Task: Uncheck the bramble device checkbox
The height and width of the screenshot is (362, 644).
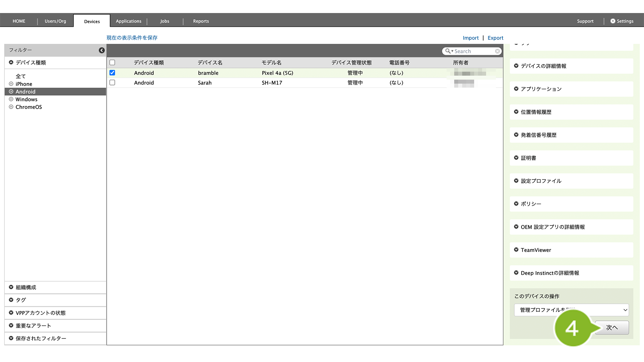Action: point(112,73)
